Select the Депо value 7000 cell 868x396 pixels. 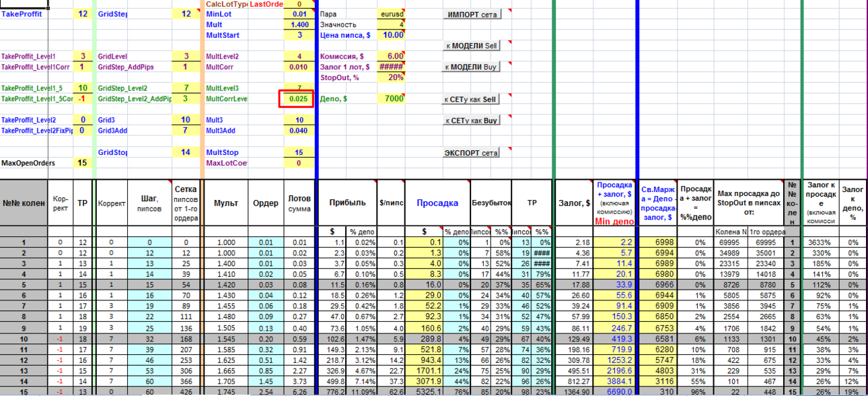(392, 99)
